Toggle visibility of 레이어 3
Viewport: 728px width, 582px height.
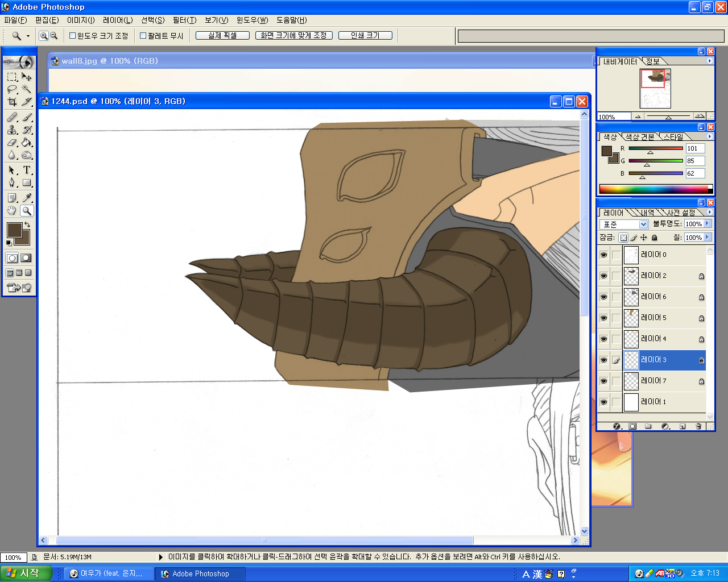click(x=603, y=360)
